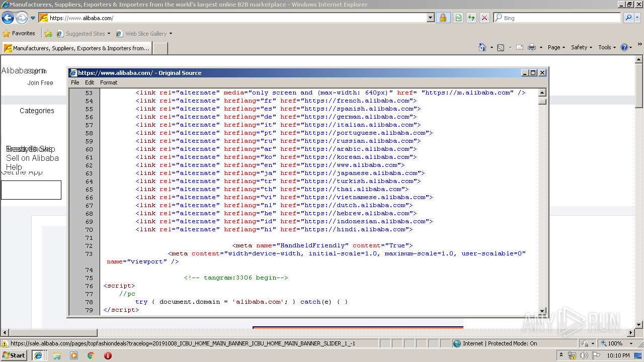Click the HandheldFriendly meta tag text
Image resolution: width=644 pixels, height=362 pixels.
[x=323, y=245]
